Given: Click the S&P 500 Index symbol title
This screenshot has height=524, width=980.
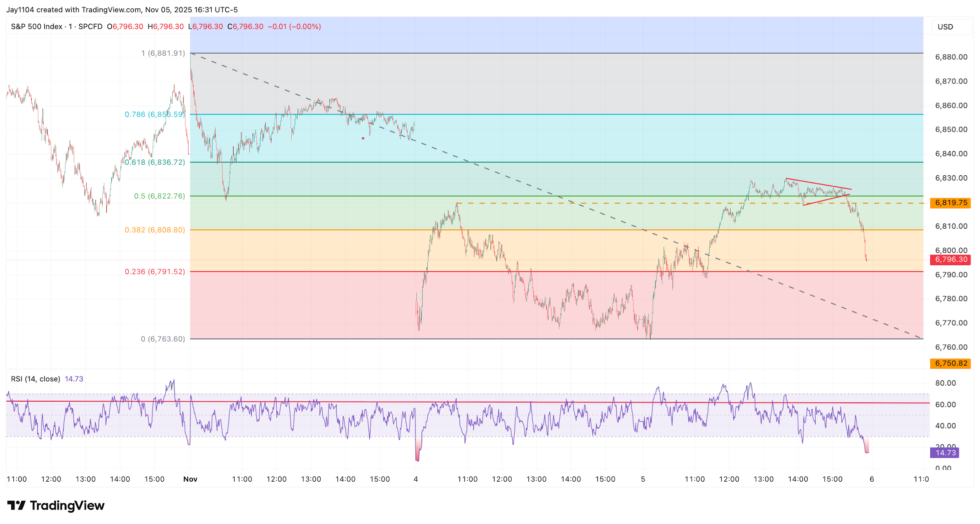Looking at the screenshot, I should click(36, 27).
